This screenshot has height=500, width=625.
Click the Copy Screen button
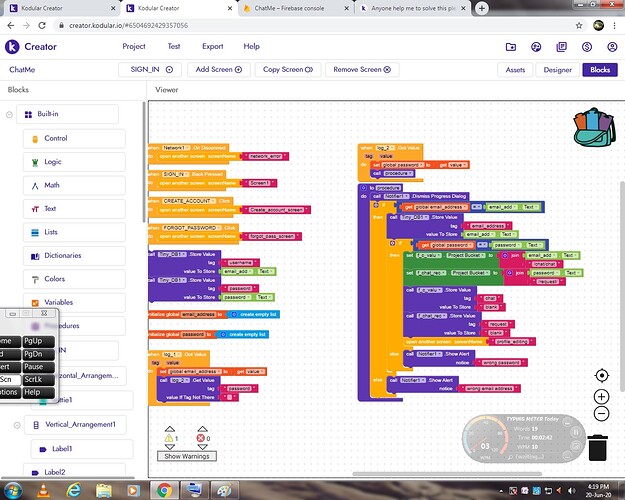(x=288, y=69)
